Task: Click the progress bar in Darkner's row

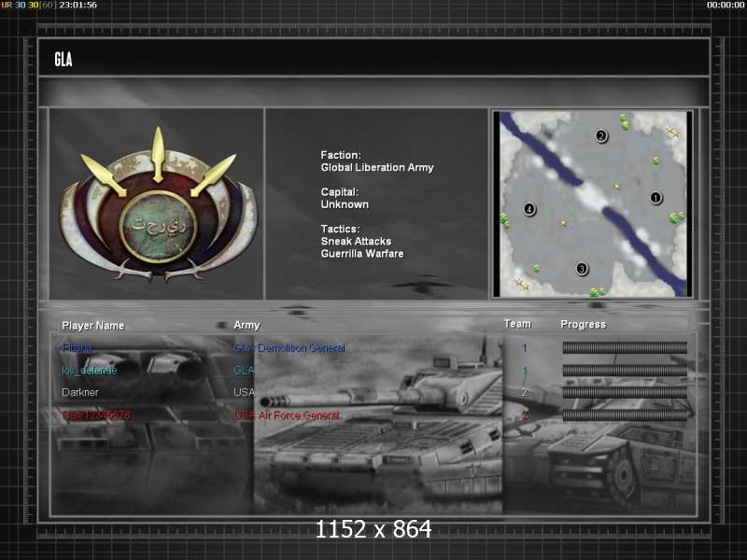Action: [625, 392]
